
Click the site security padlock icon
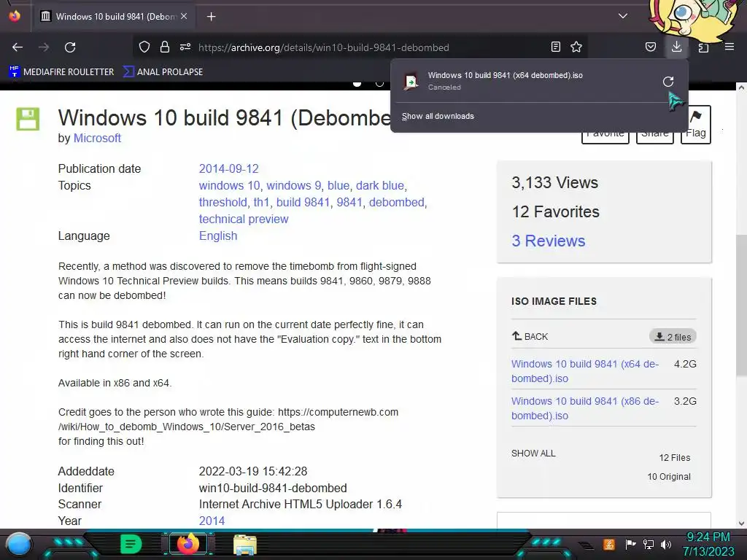coord(165,47)
